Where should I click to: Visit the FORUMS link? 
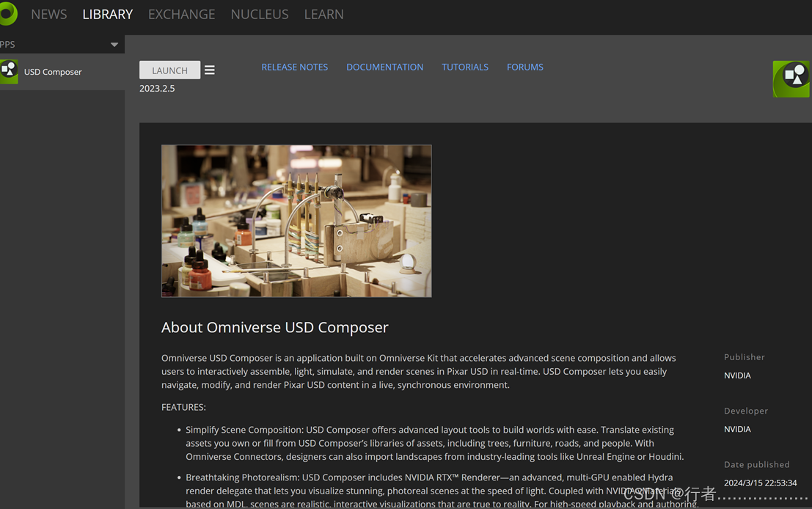click(524, 67)
